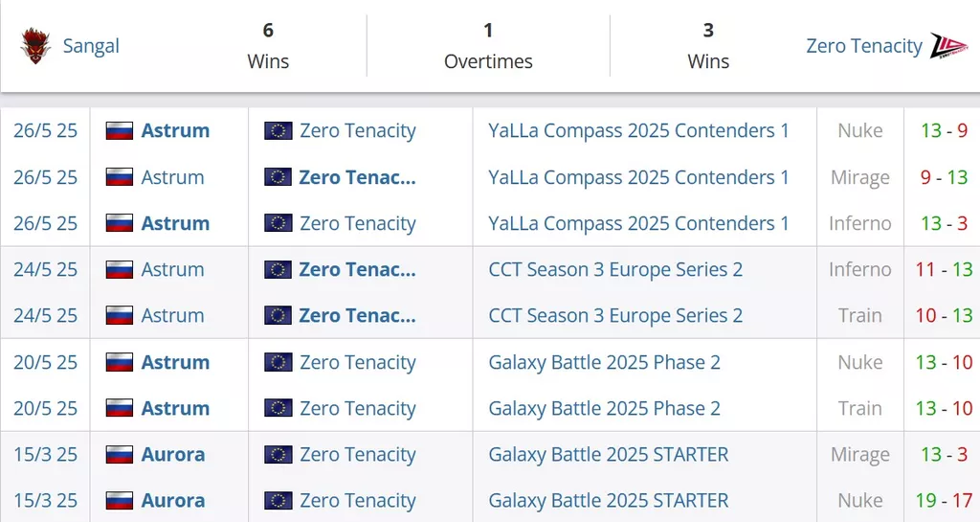Click the Russian flag in the Inferno 13 - 3 row
The height and width of the screenshot is (522, 980).
coord(120,223)
